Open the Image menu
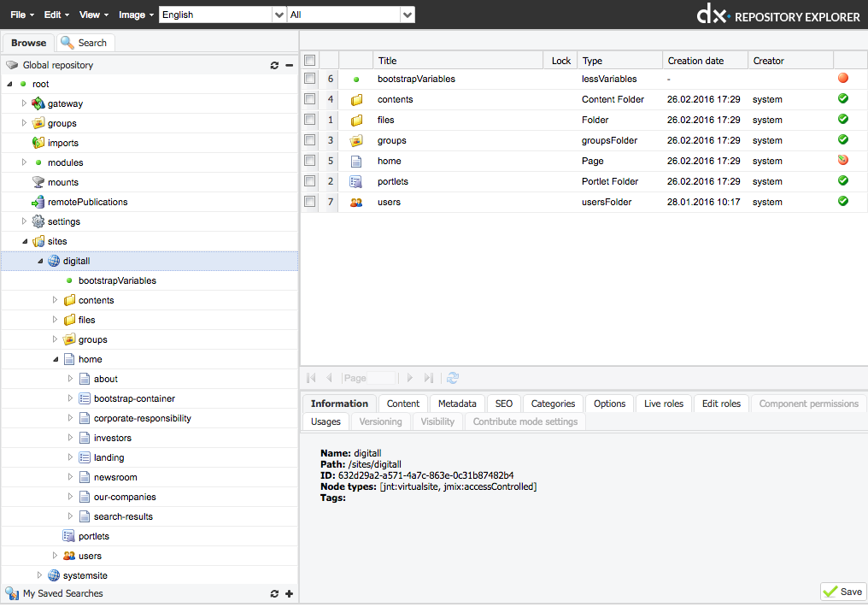Screen dimensions: 868x607 point(136,15)
